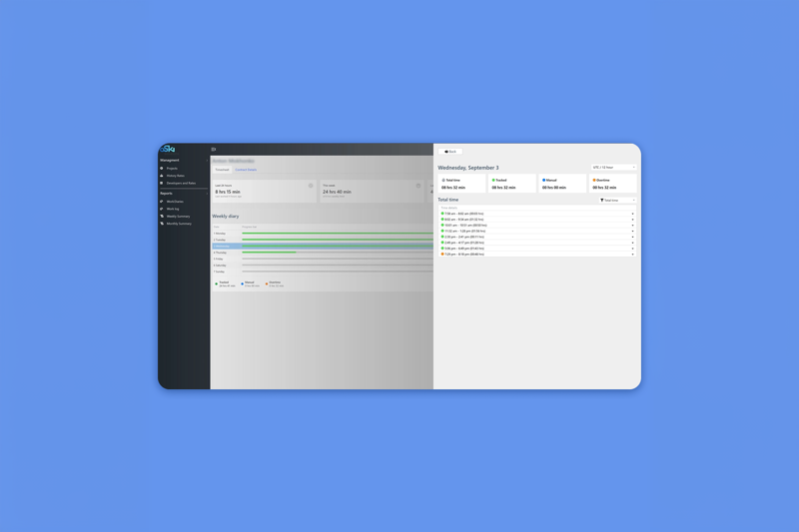Image resolution: width=799 pixels, height=532 pixels.
Task: Go to Developers and Rates
Action: [x=181, y=183]
